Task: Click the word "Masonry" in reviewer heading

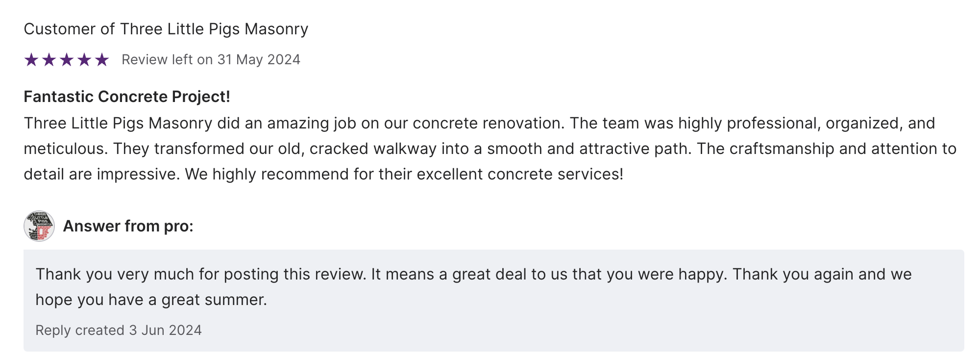Action: pyautogui.click(x=276, y=29)
